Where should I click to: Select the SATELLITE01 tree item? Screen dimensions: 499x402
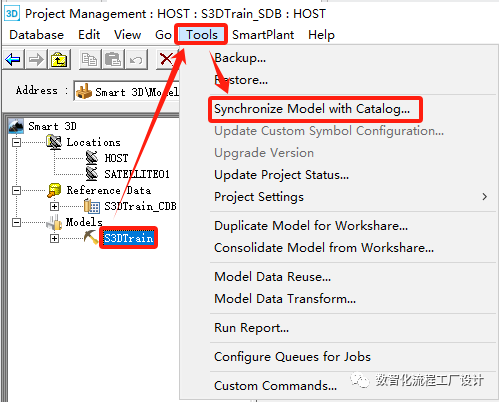click(x=137, y=174)
